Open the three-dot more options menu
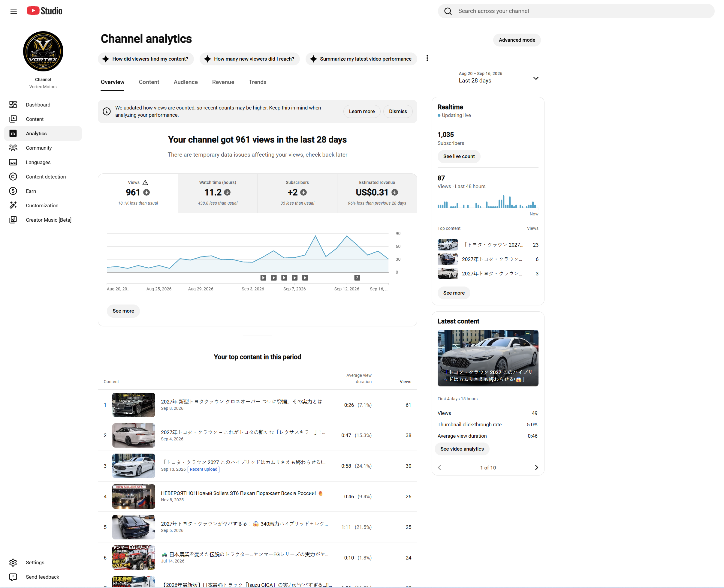The height and width of the screenshot is (588, 724). click(x=427, y=58)
